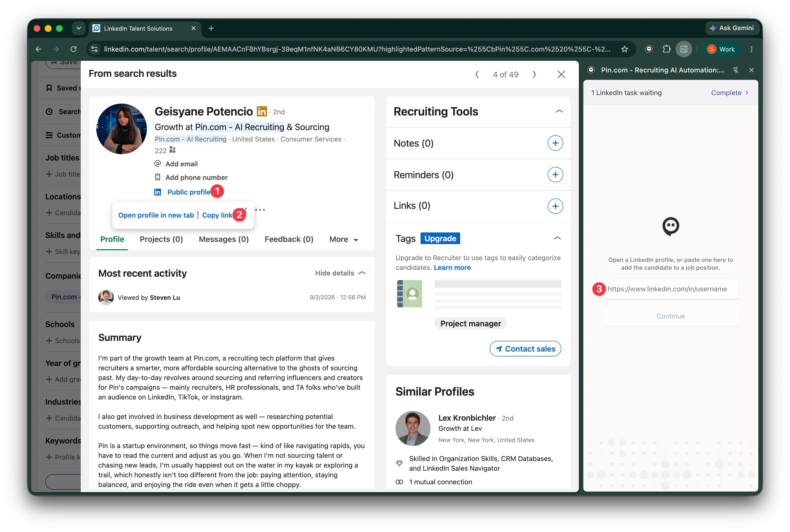The image size is (790, 532).
Task: Open the Pin extension icon in toolbar
Action: coord(649,49)
